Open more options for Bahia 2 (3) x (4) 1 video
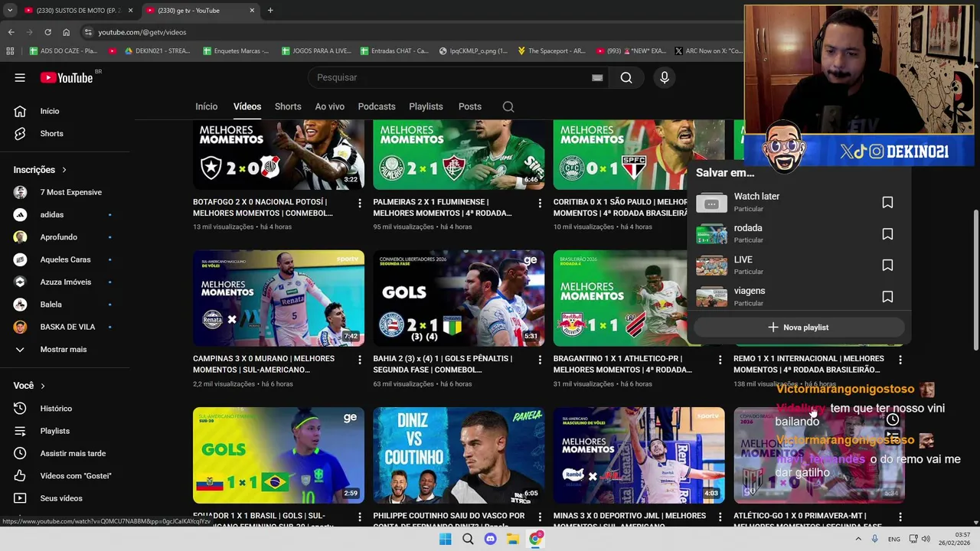 [540, 359]
